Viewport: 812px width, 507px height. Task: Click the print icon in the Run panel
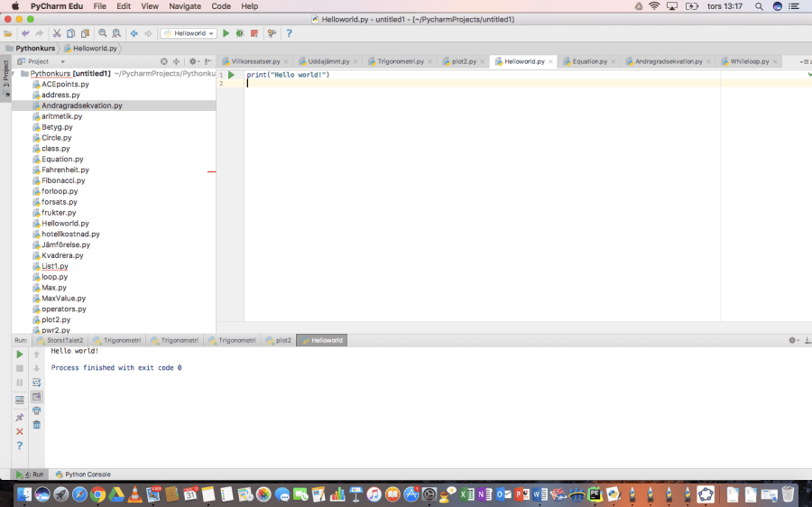pos(37,410)
